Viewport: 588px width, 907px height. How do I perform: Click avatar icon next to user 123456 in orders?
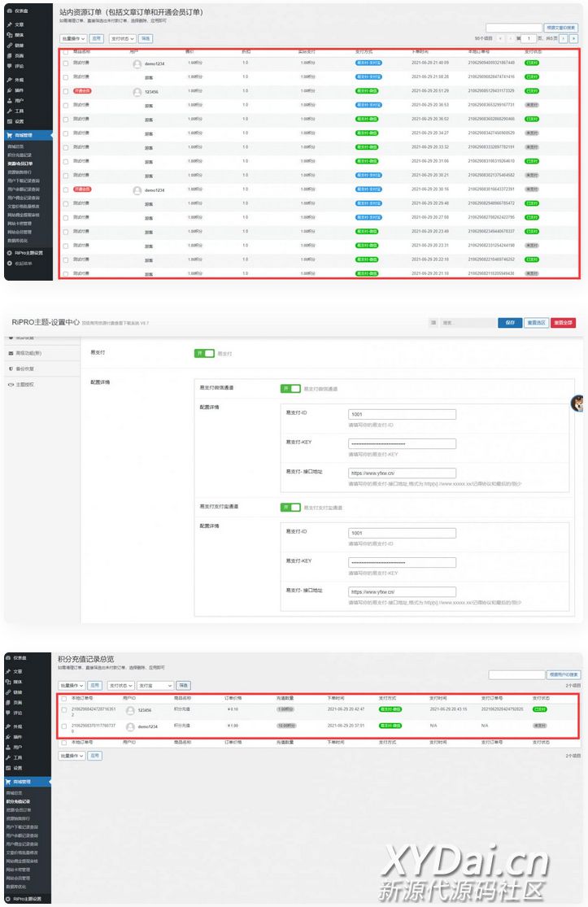(x=137, y=92)
